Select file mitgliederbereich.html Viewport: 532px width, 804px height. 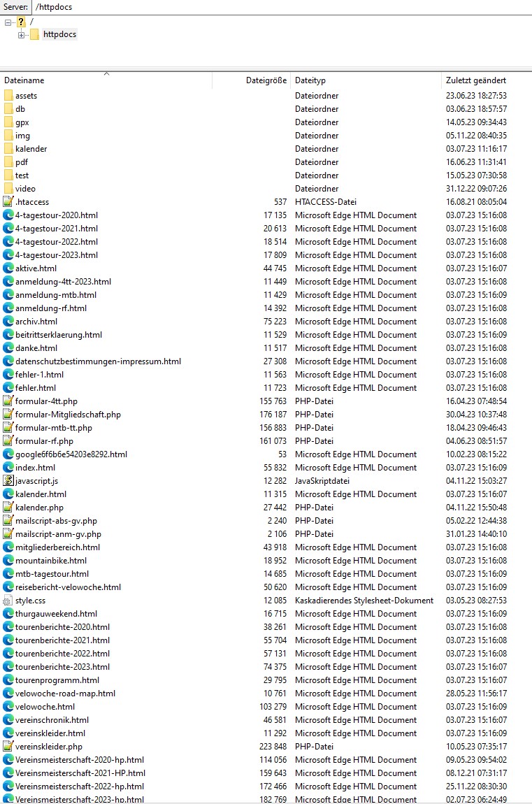click(x=57, y=547)
